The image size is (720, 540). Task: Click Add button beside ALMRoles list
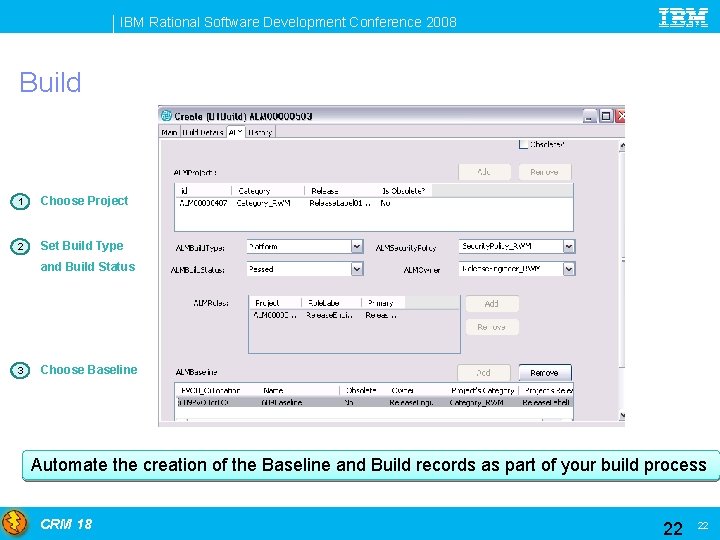(x=492, y=304)
